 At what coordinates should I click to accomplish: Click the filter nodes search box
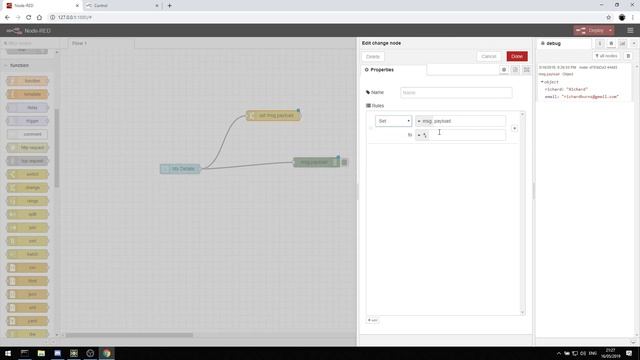pos(31,43)
